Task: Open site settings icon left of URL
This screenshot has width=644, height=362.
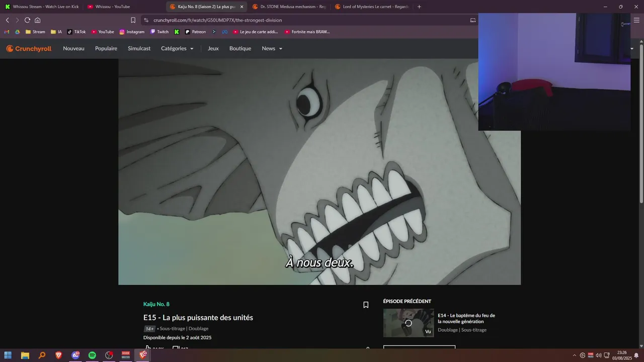Action: (x=146, y=20)
